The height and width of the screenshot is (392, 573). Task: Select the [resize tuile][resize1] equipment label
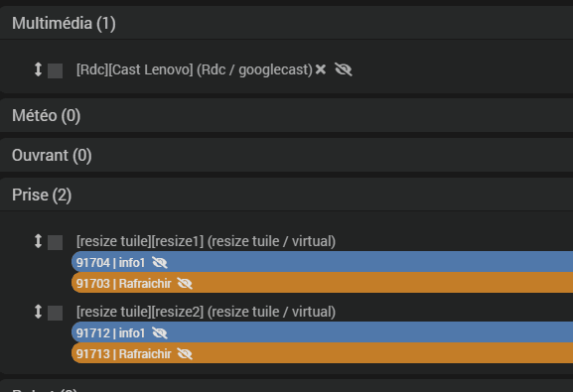pyautogui.click(x=207, y=241)
